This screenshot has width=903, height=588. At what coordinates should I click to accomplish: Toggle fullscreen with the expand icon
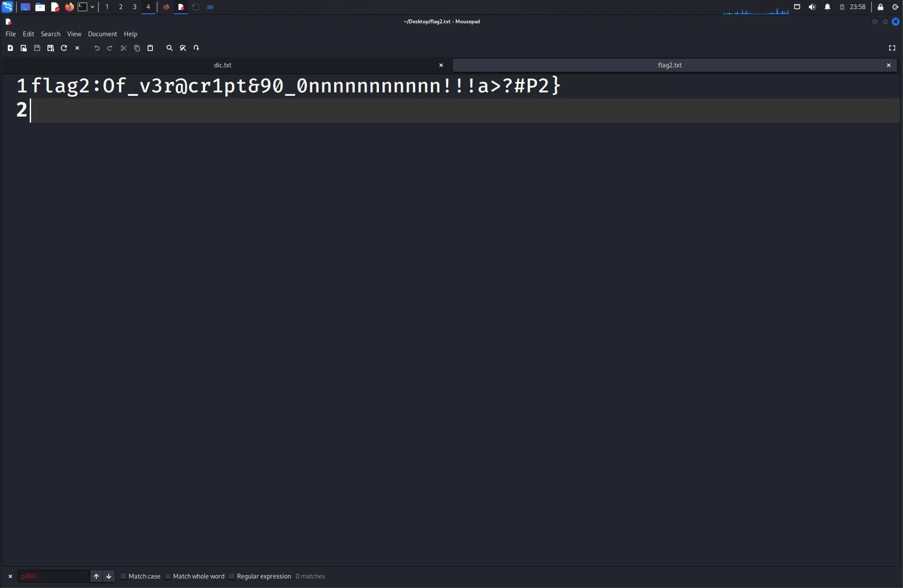coord(892,48)
